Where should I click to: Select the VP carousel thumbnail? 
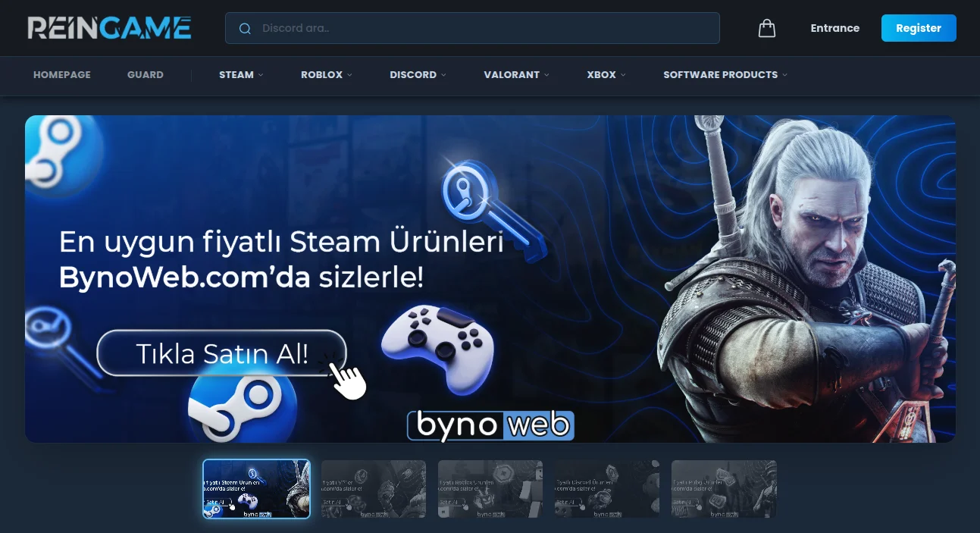pyautogui.click(x=373, y=488)
